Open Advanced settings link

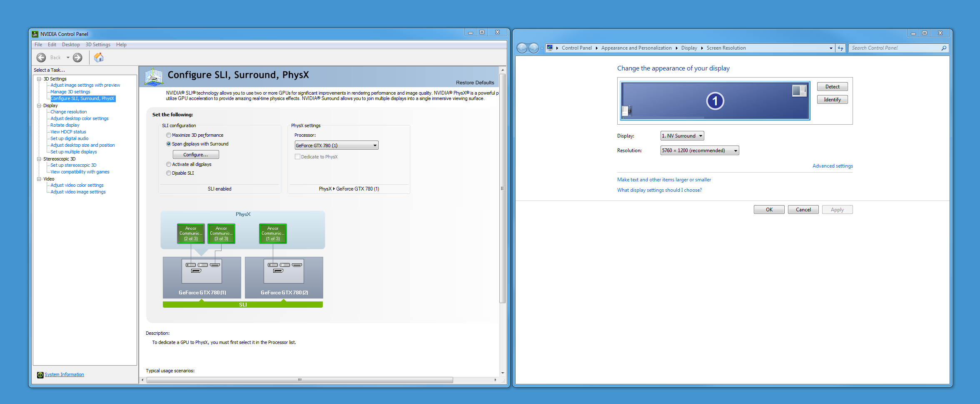(833, 166)
